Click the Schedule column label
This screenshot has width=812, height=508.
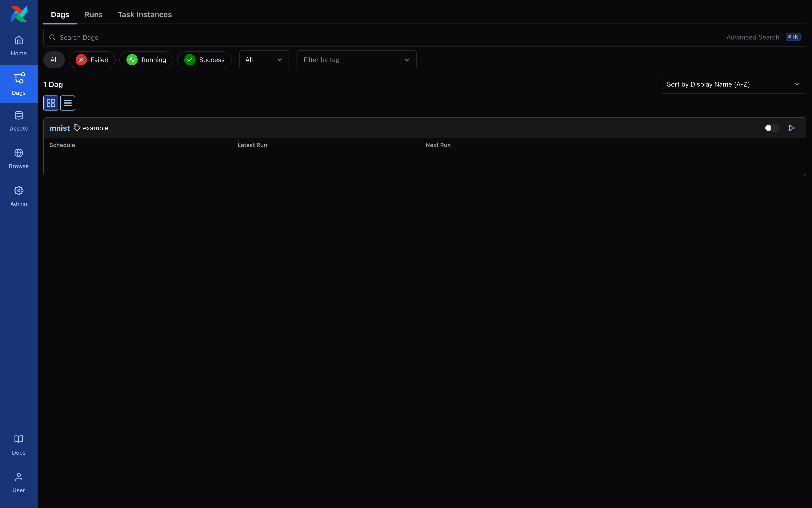(62, 145)
